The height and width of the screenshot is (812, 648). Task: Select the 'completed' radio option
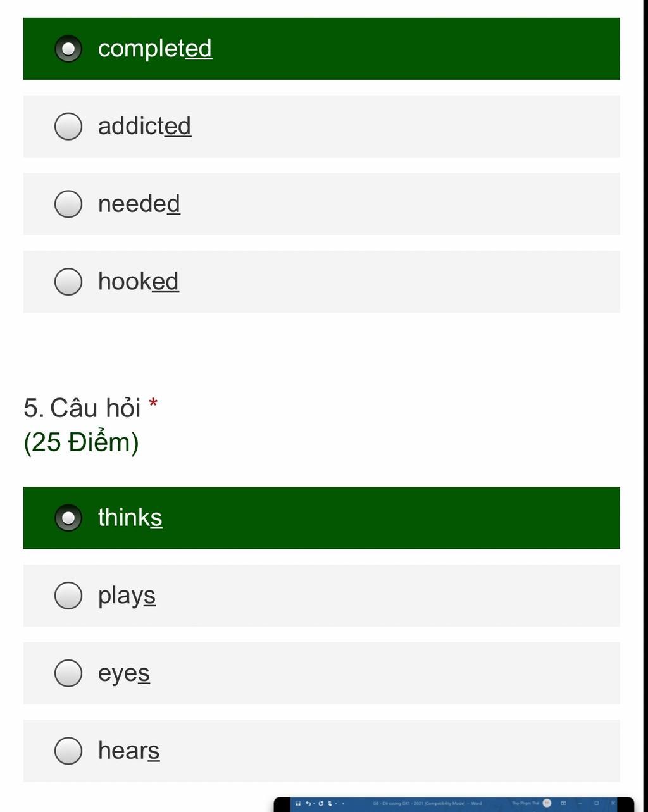pyautogui.click(x=321, y=49)
